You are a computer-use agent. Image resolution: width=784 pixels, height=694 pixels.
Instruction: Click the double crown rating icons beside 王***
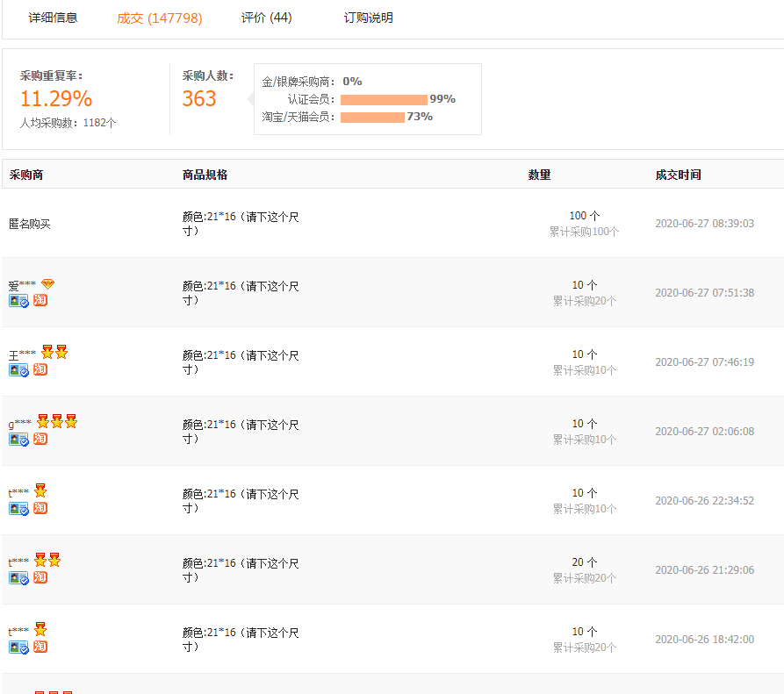[53, 351]
